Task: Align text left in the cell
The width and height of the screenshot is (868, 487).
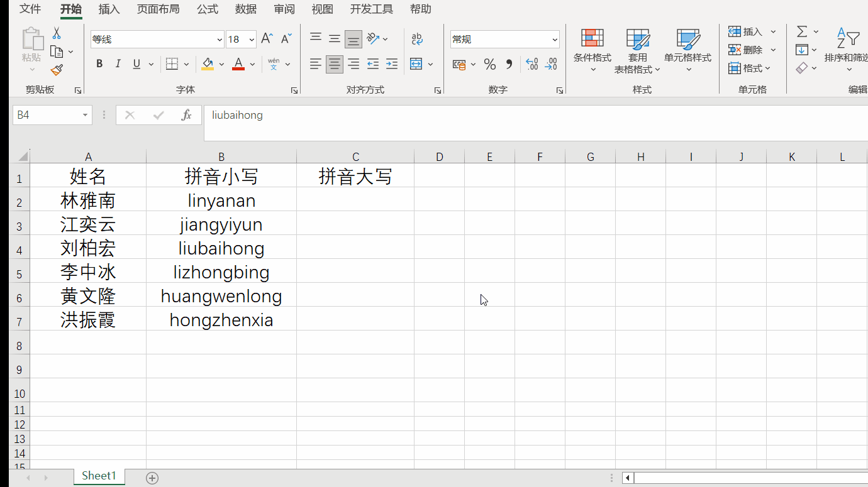Action: click(316, 63)
